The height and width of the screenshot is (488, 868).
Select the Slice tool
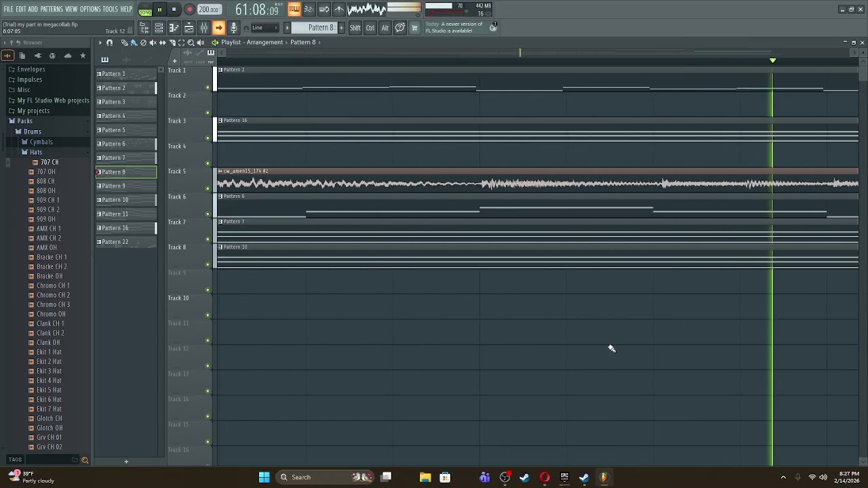tap(172, 43)
